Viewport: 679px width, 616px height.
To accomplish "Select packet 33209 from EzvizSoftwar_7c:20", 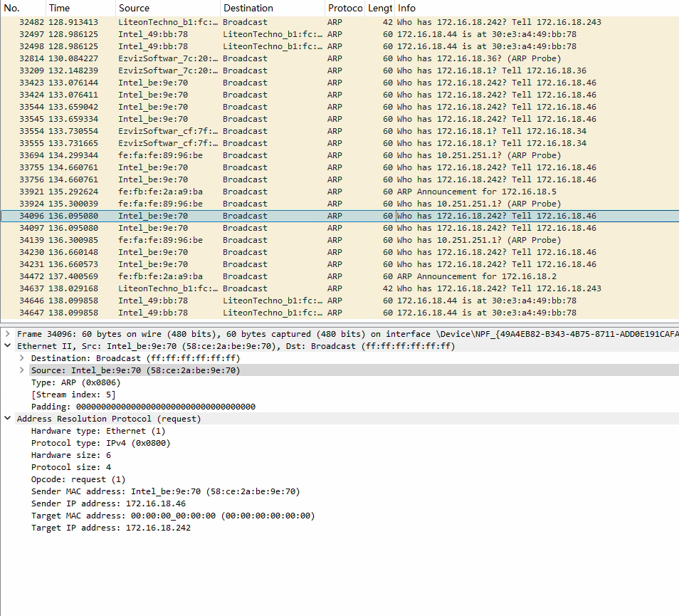I will click(x=339, y=71).
